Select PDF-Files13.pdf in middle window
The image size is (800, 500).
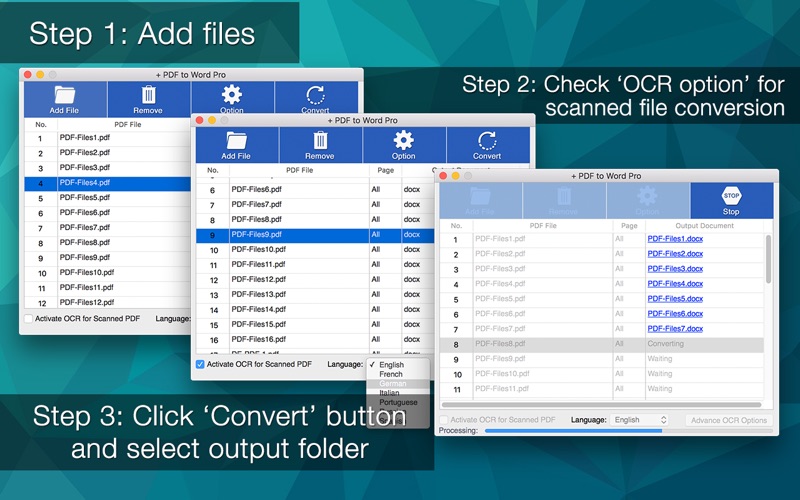point(259,295)
